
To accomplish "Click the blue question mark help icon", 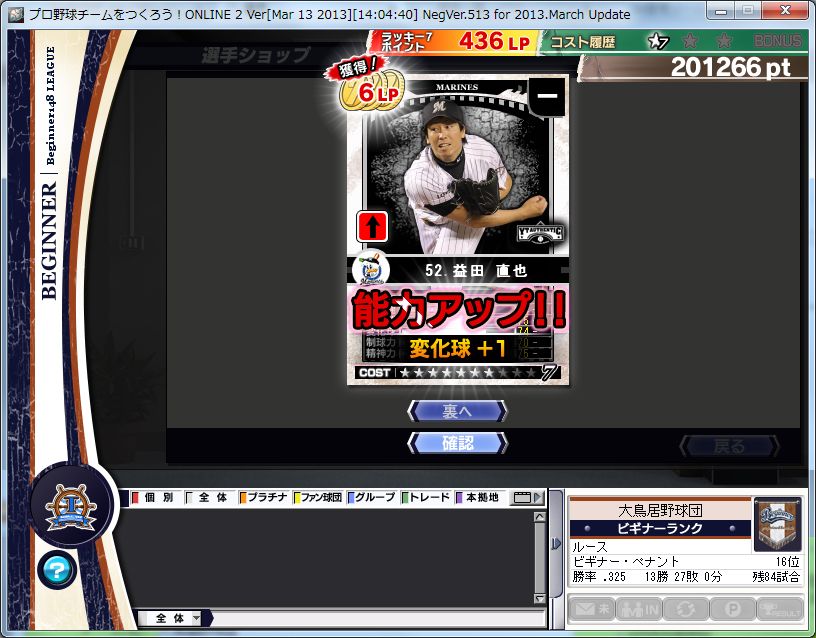I will click(x=57, y=570).
